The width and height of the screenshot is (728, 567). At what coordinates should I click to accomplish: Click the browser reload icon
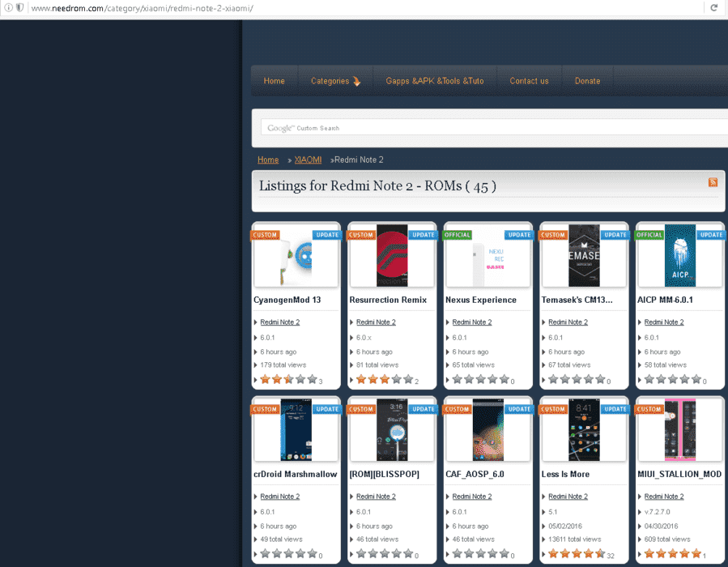click(714, 7)
